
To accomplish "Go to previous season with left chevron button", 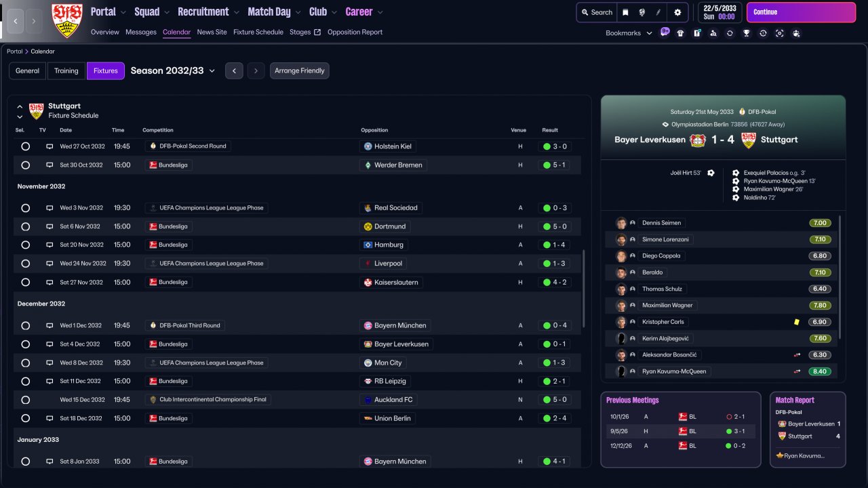I will point(234,70).
